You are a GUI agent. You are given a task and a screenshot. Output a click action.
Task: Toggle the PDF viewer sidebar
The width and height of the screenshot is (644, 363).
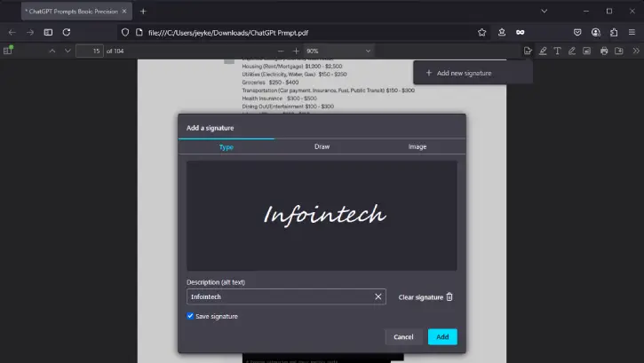pyautogui.click(x=8, y=51)
